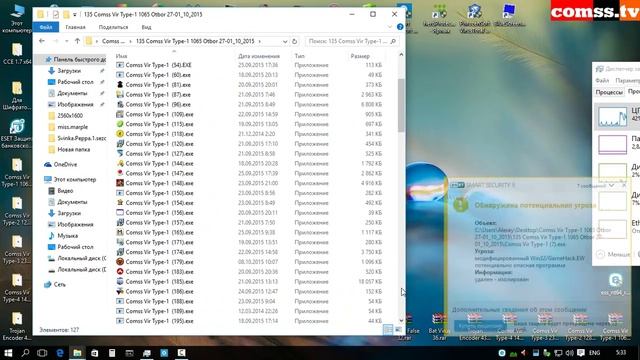Open the Вид ribbon tab
This screenshot has height=360, width=640.
[x=146, y=27]
